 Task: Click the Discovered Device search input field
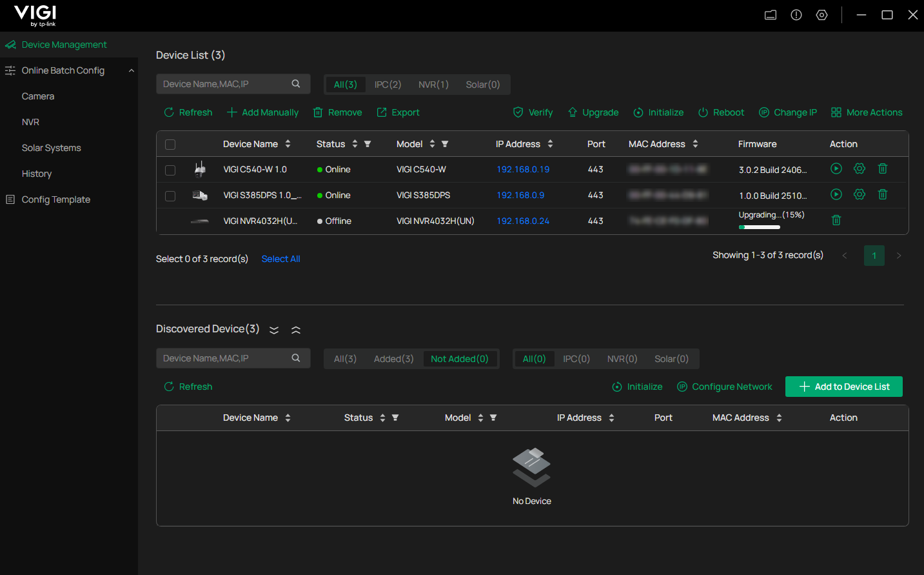pos(222,358)
